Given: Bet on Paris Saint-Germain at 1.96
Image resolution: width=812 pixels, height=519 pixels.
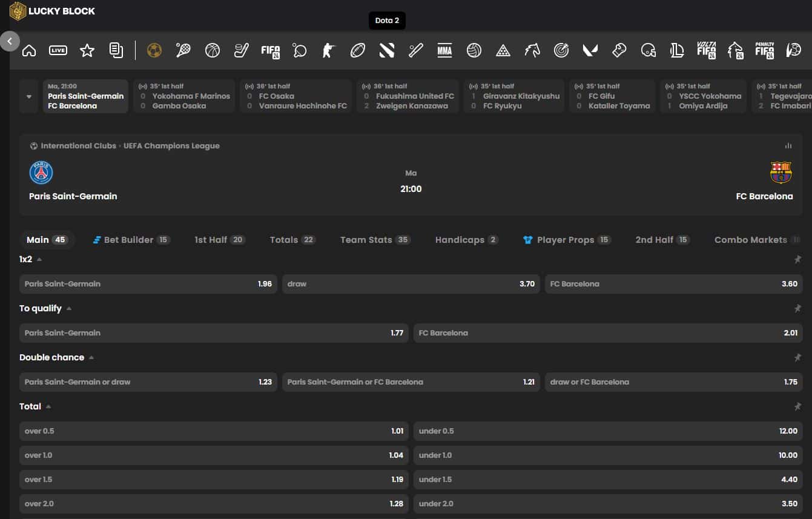Looking at the screenshot, I should (148, 283).
